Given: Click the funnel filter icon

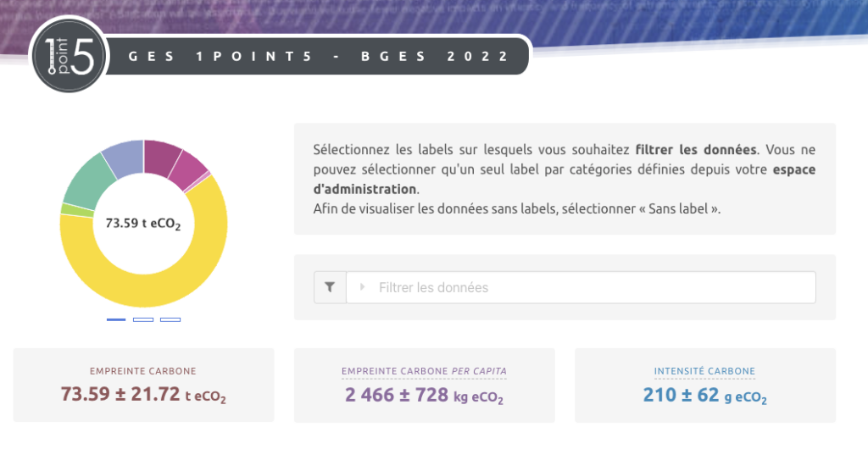Looking at the screenshot, I should coord(330,287).
